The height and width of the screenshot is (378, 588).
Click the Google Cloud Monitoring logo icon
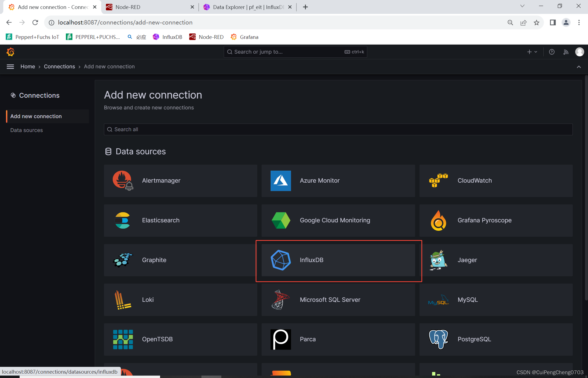281,220
